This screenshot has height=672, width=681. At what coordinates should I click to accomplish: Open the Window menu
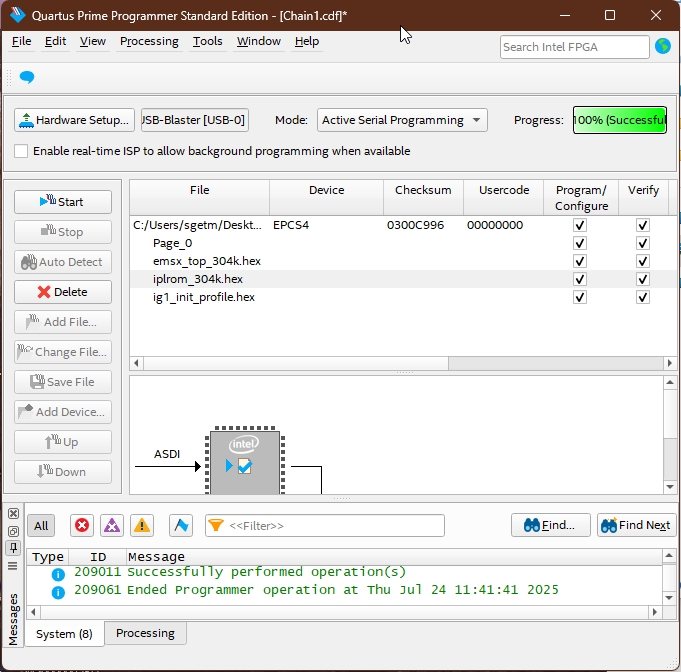(258, 41)
